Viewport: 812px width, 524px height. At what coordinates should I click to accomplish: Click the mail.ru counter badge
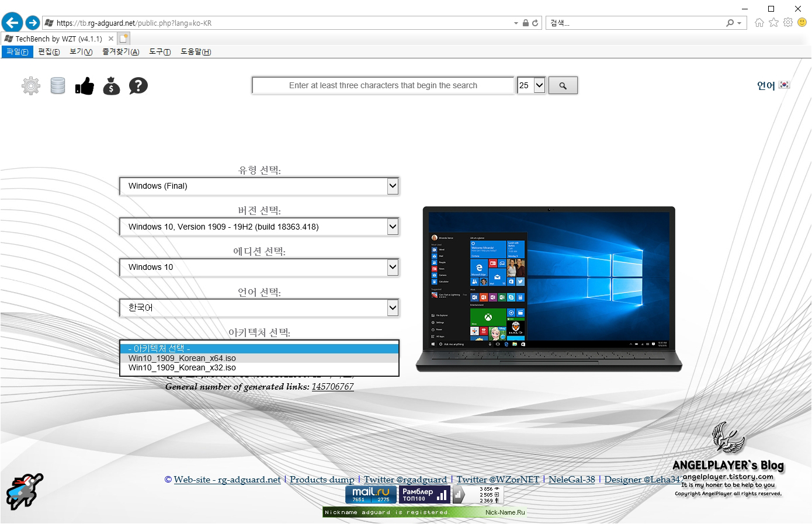[371, 494]
